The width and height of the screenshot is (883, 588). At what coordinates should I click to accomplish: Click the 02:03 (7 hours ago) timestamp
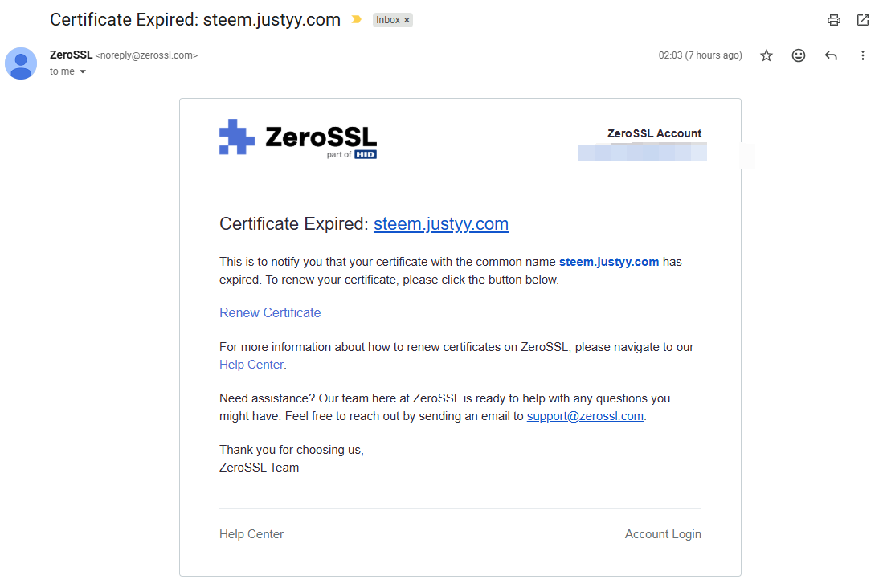700,55
